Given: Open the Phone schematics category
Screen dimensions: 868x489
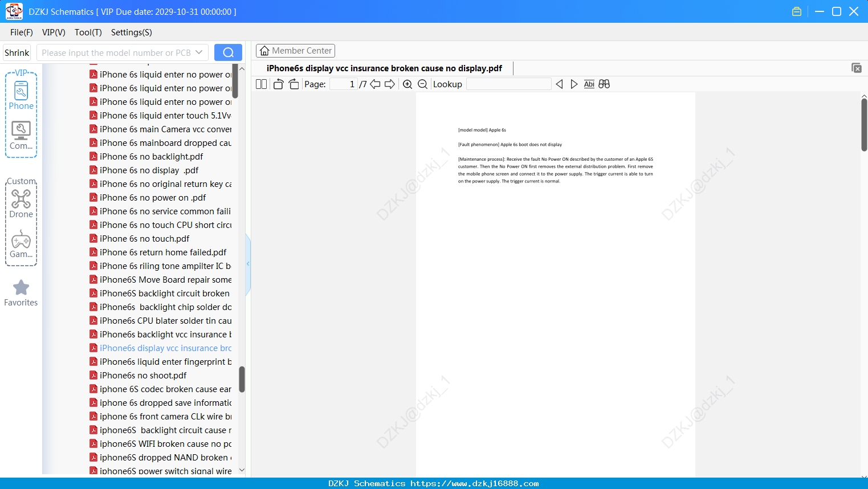Looking at the screenshot, I should pyautogui.click(x=21, y=95).
